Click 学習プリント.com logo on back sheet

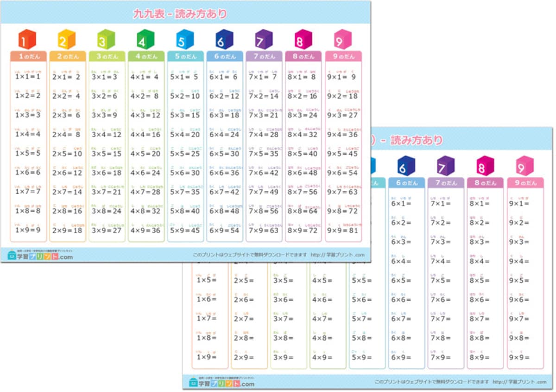click(221, 382)
